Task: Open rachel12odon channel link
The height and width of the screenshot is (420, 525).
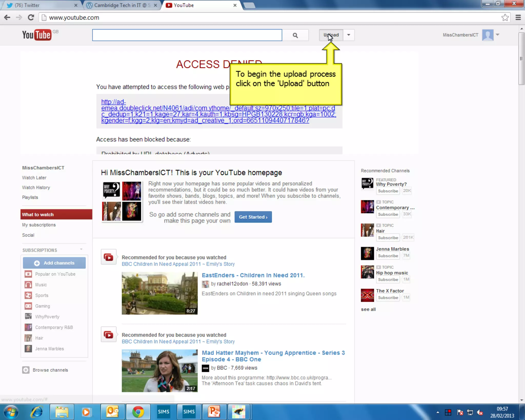Action: tap(233, 284)
